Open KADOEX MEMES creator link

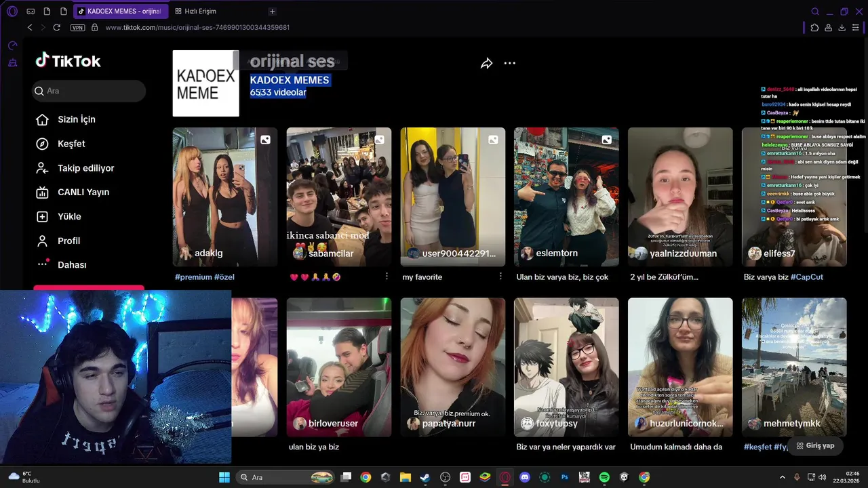tap(290, 80)
